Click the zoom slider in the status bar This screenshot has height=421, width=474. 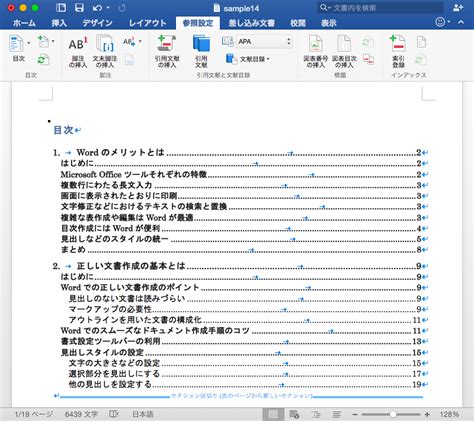pos(391,414)
